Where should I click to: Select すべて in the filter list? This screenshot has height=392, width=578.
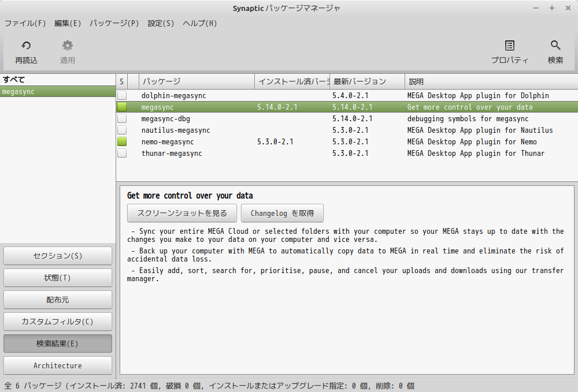(x=58, y=80)
